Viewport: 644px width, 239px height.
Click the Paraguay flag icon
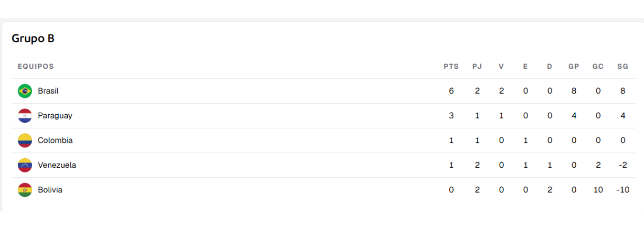tap(25, 116)
